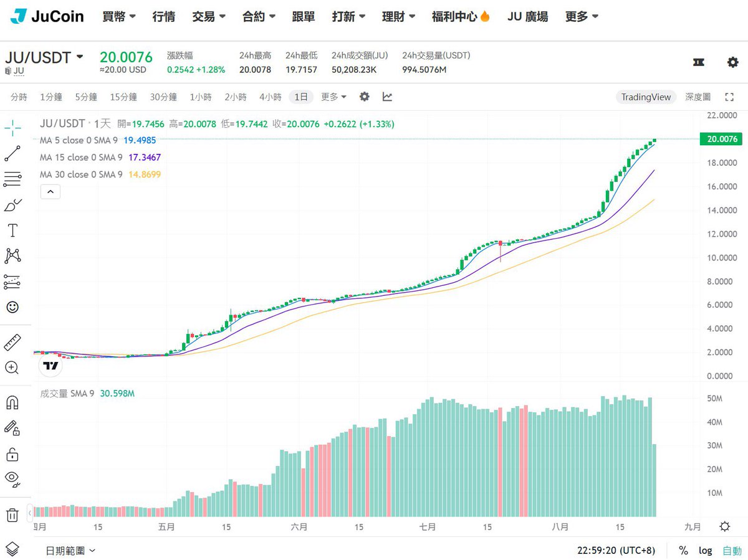Select the 5分鐘 interval
Viewport: 748px width, 560px height.
pyautogui.click(x=86, y=97)
